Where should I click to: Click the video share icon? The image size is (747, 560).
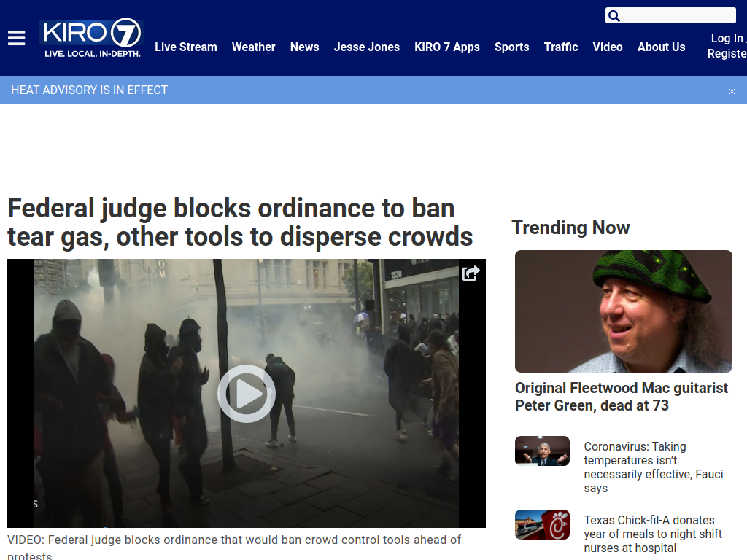point(471,273)
